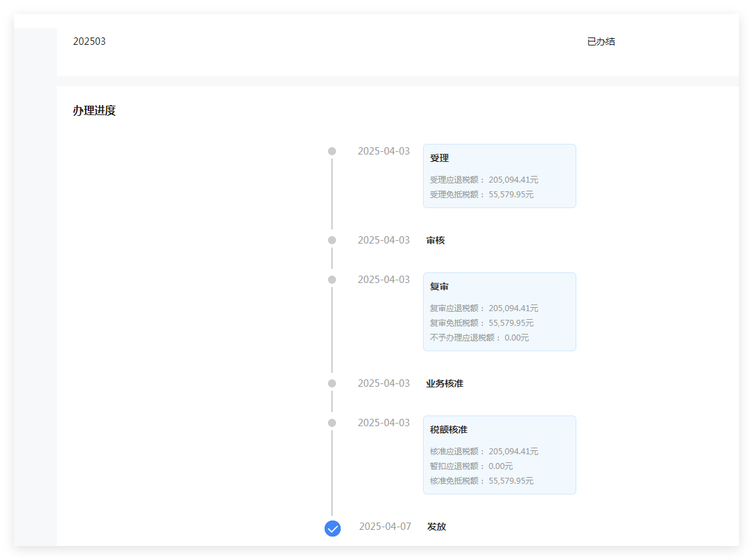Click the 受理应退税额 205,094.41元 line

pyautogui.click(x=484, y=180)
